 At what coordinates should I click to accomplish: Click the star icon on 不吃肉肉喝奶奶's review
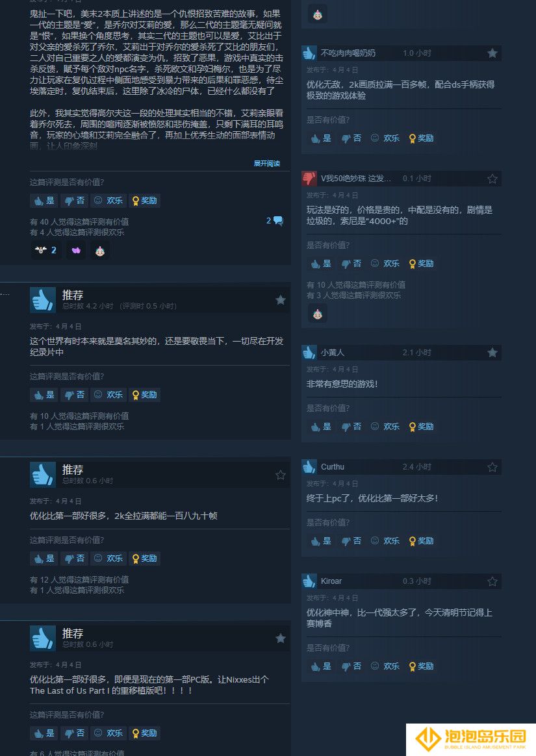(x=492, y=53)
